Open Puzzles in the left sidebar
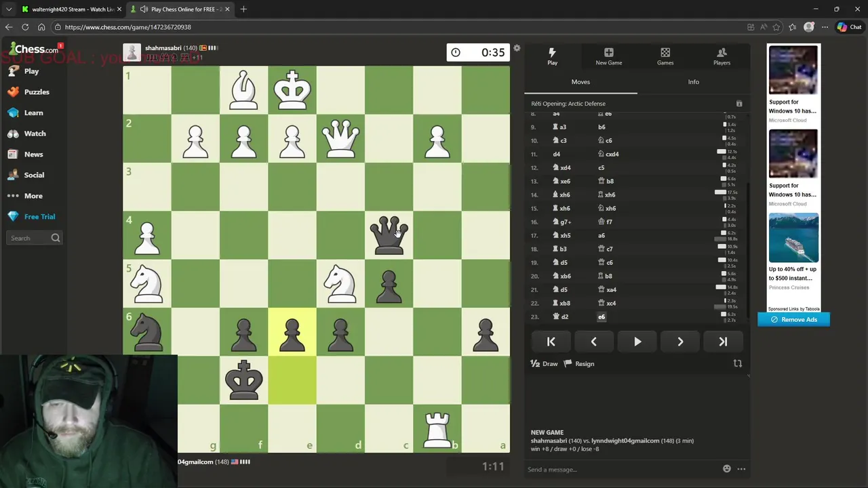 (37, 92)
